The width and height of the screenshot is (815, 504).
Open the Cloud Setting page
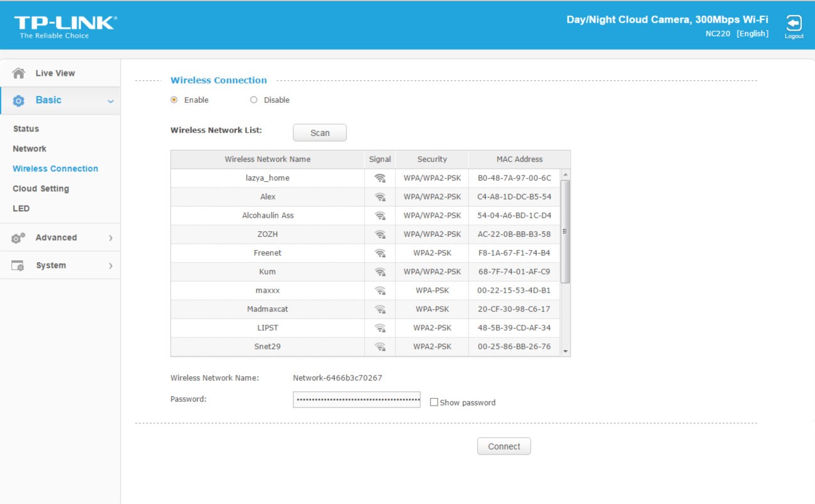click(x=41, y=189)
